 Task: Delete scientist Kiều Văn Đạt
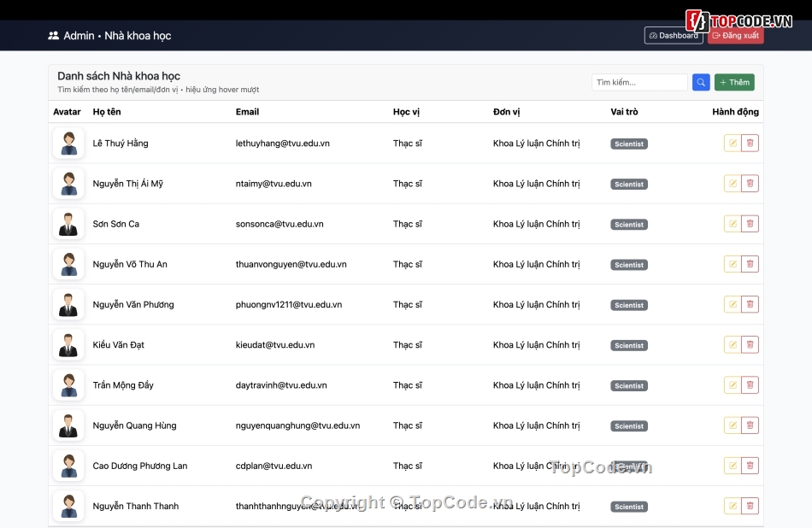(750, 345)
